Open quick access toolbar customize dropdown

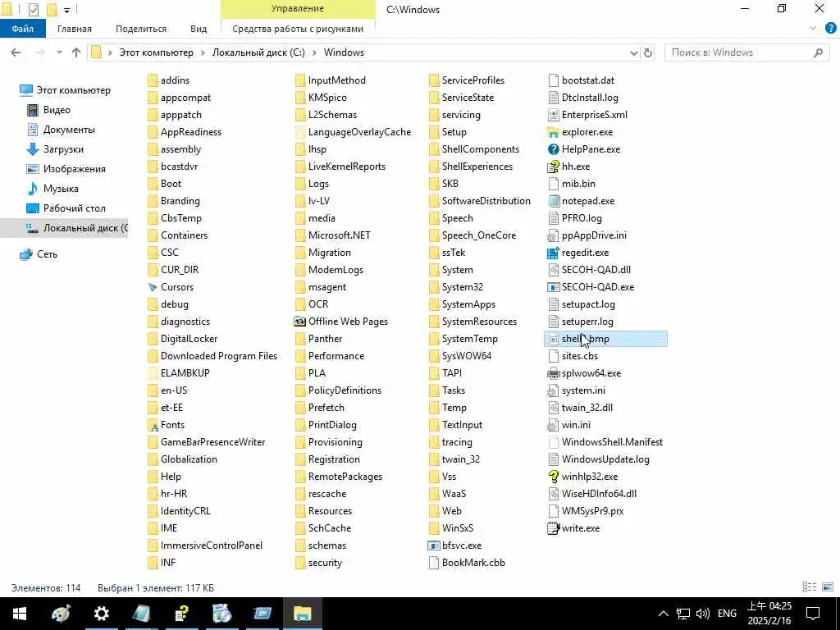pos(66,10)
